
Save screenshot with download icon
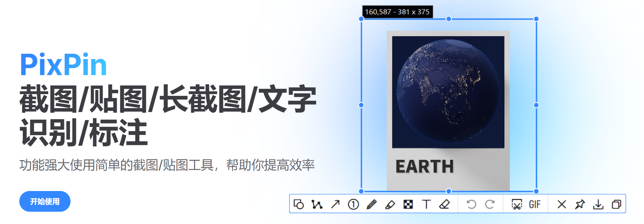pos(598,204)
